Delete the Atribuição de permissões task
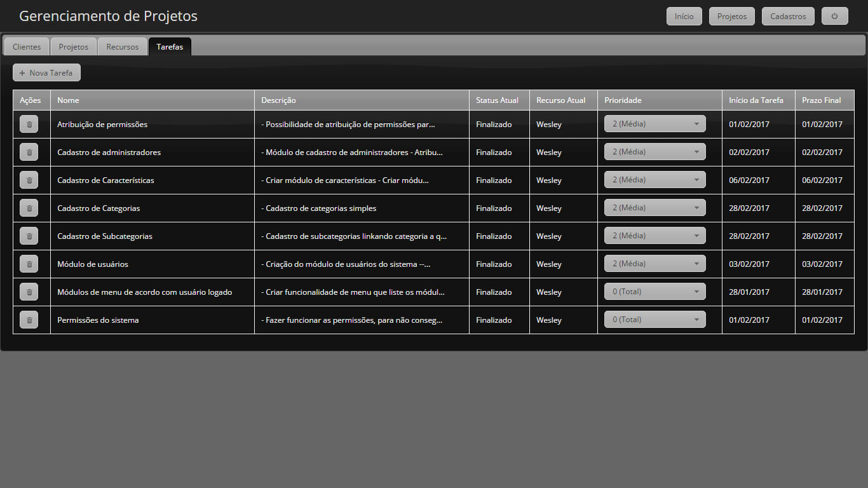Image resolution: width=868 pixels, height=488 pixels. [x=29, y=125]
